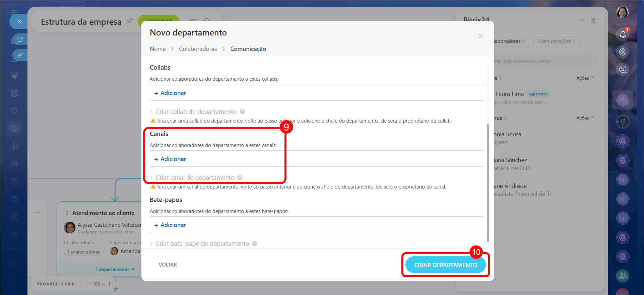Click the notifications bell icon
This screenshot has height=295, width=644.
tap(623, 34)
